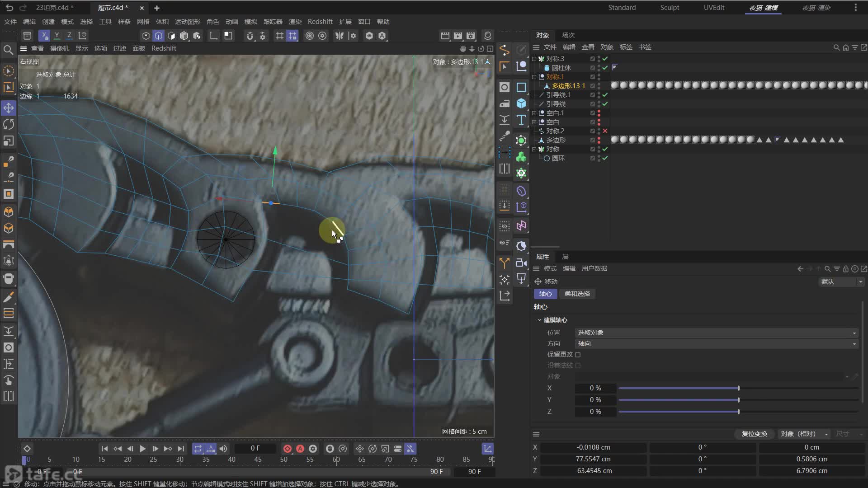Open the viewport 摄像机 menu
868x488 pixels.
point(60,48)
